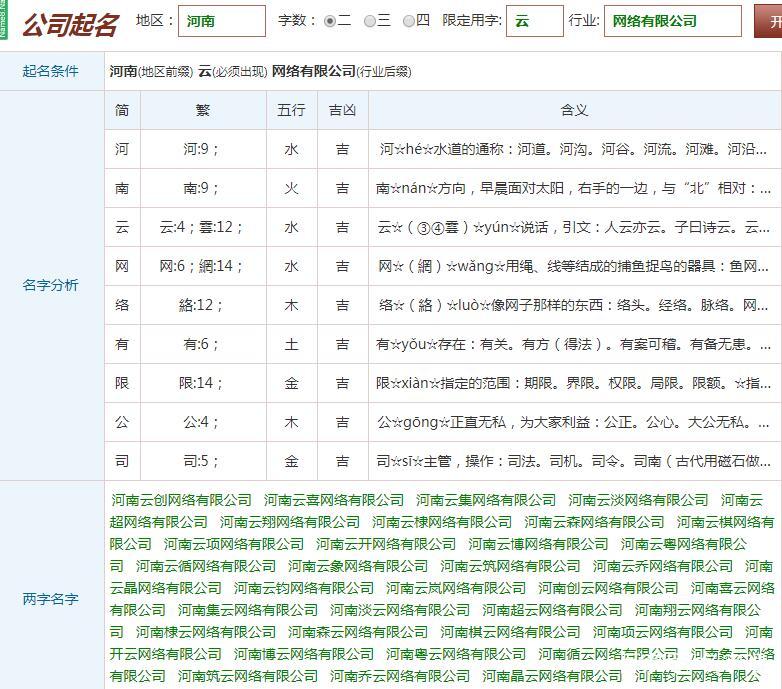782x689 pixels.
Task: Open the 河南项云网络有限公司 name link
Action: coord(663,632)
